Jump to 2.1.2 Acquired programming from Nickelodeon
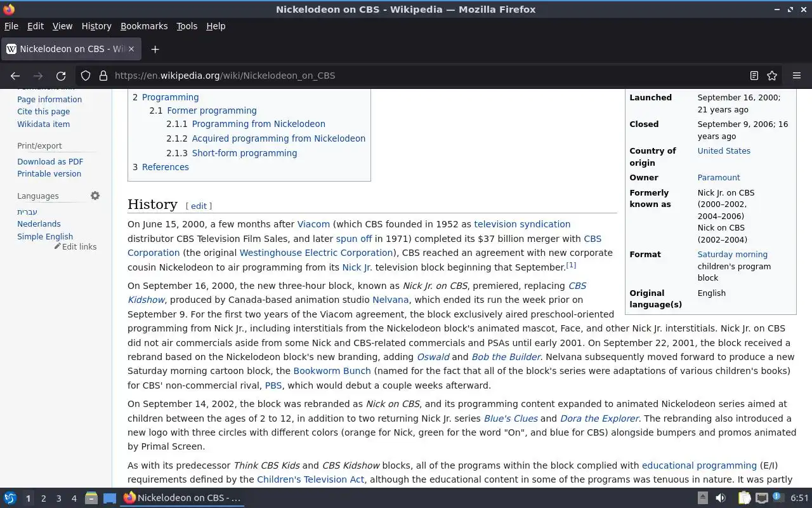The height and width of the screenshot is (508, 812). click(x=266, y=138)
